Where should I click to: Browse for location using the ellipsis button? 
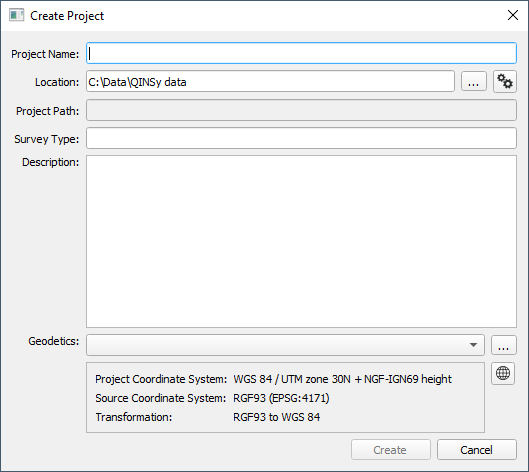tap(474, 81)
